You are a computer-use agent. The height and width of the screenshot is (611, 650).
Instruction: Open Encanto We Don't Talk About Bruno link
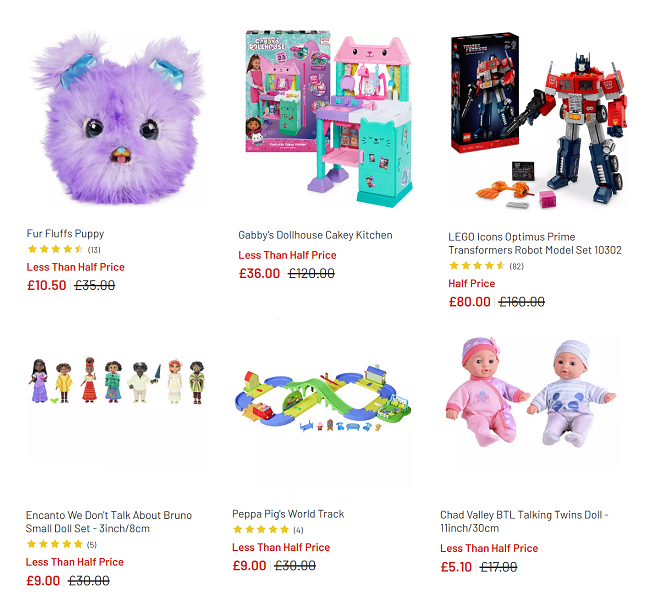pyautogui.click(x=109, y=521)
